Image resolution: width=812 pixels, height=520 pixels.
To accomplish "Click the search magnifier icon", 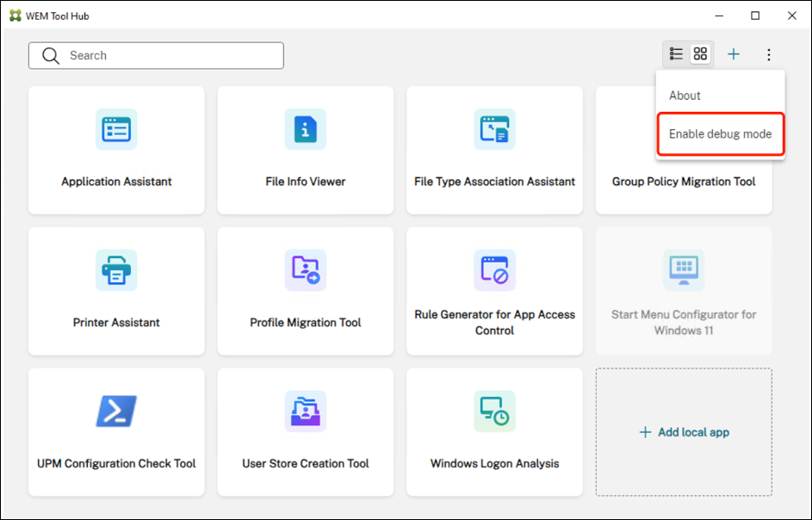I will point(51,55).
